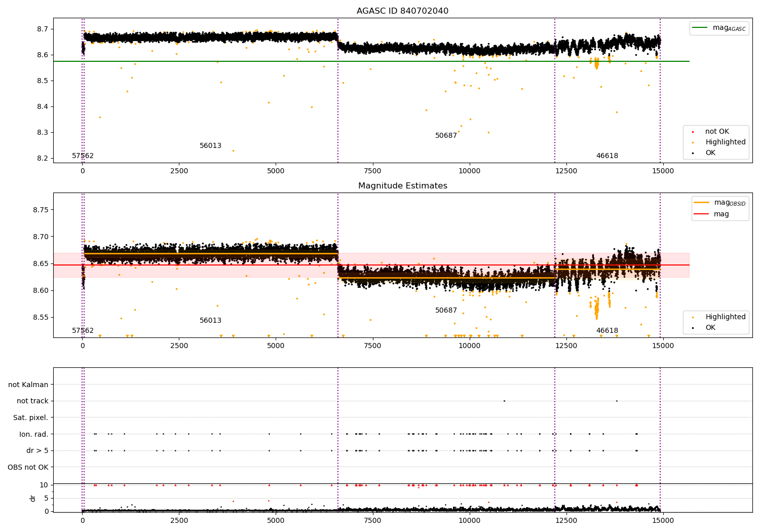Click the 'OBS not OK' axis label
This screenshot has width=760, height=532.
pos(28,467)
